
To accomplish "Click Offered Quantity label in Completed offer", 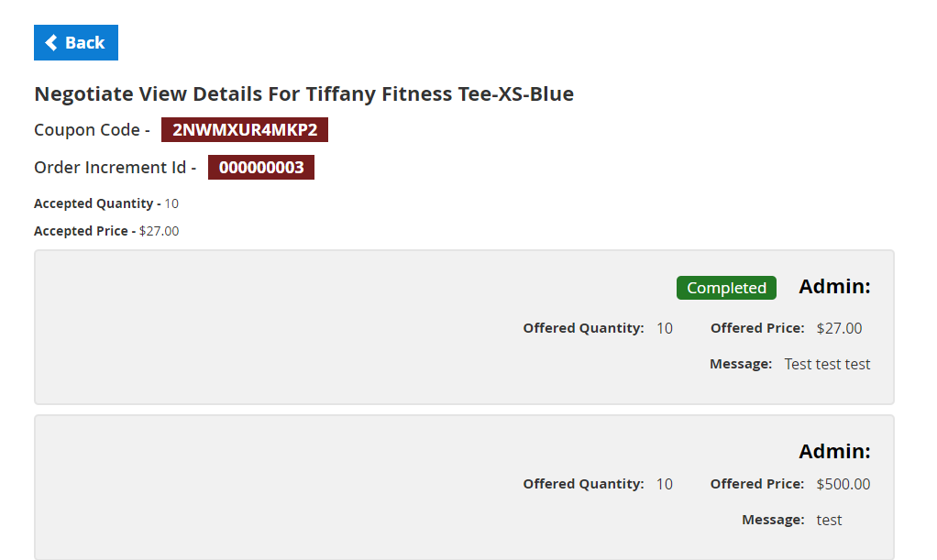I will [x=583, y=328].
